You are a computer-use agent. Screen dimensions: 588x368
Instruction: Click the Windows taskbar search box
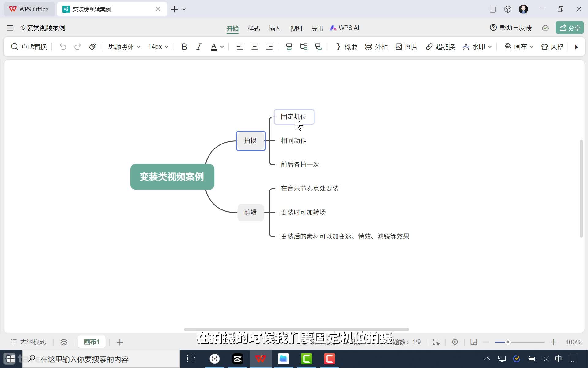101,359
